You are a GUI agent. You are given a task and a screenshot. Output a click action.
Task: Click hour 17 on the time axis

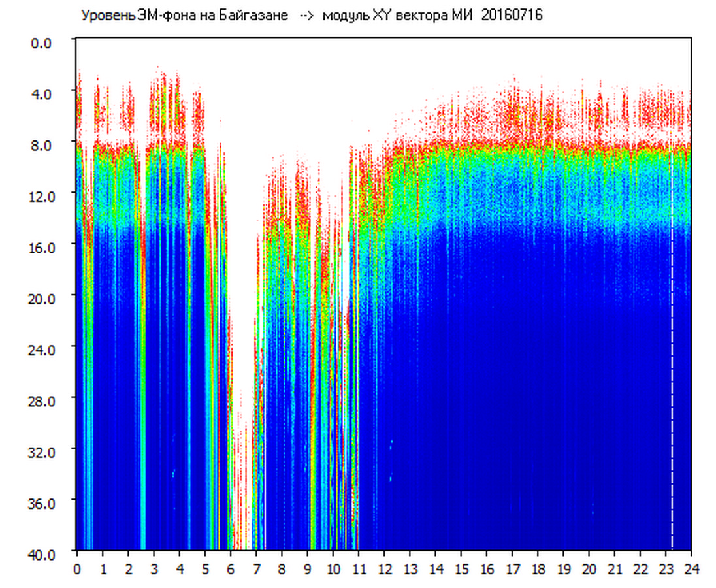pos(512,569)
